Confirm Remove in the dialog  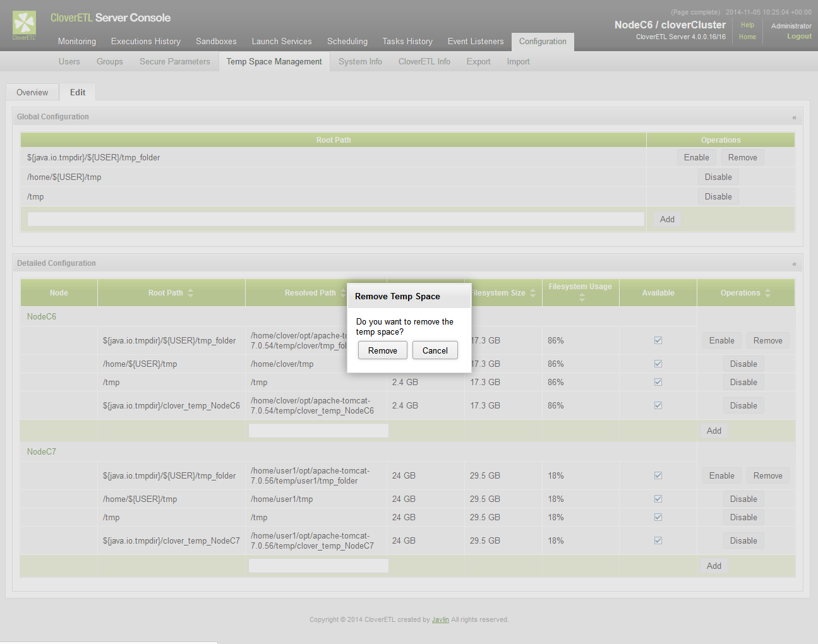pos(382,350)
